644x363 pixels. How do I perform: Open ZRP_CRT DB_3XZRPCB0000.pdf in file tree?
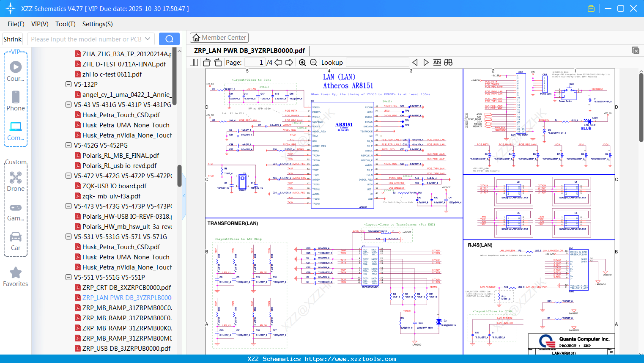tap(126, 287)
